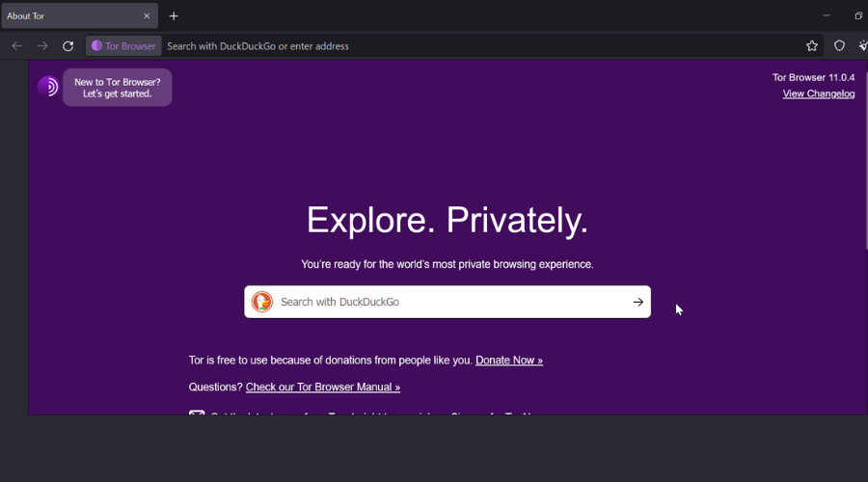Screen dimensions: 868x482
Task: Open a new tab with the plus button
Action: [x=174, y=16]
